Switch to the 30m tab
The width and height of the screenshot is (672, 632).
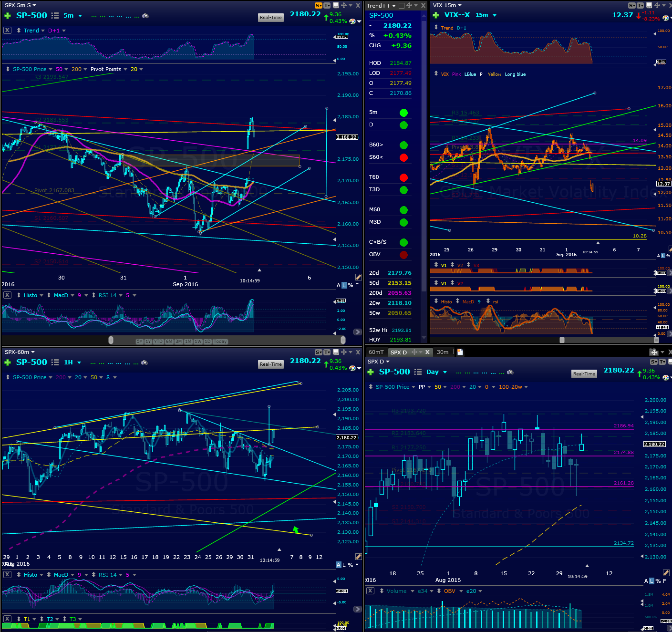pyautogui.click(x=443, y=352)
